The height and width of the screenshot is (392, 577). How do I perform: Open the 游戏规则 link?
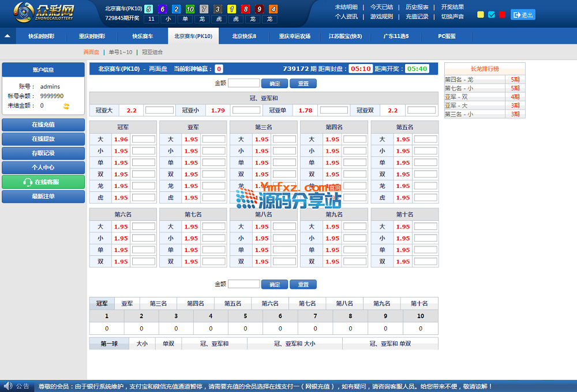[381, 17]
